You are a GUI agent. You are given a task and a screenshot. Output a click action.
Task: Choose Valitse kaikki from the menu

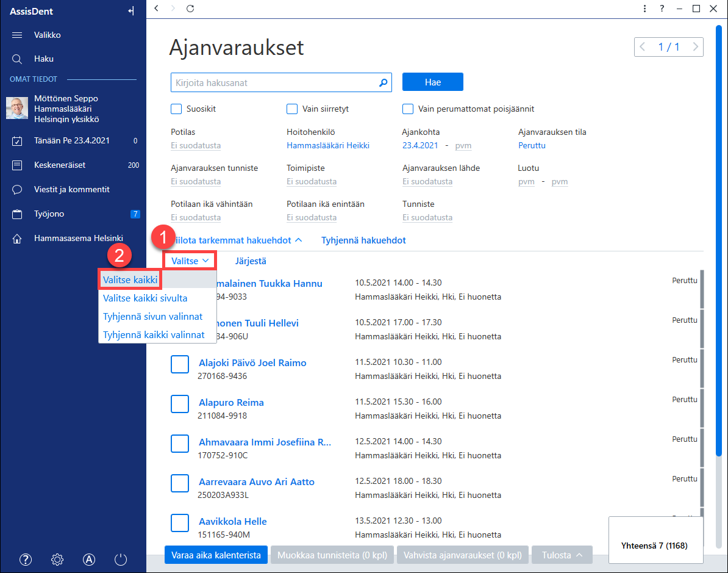pos(130,279)
